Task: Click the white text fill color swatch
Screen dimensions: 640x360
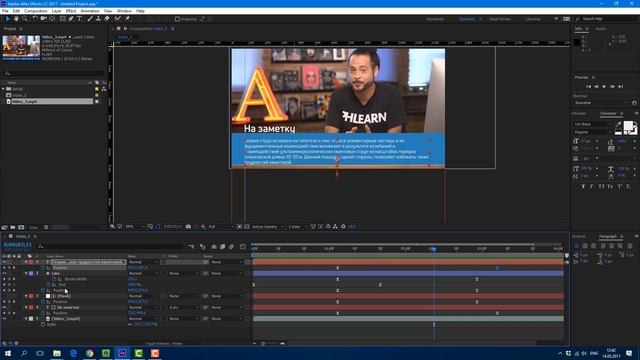Action: click(x=628, y=126)
